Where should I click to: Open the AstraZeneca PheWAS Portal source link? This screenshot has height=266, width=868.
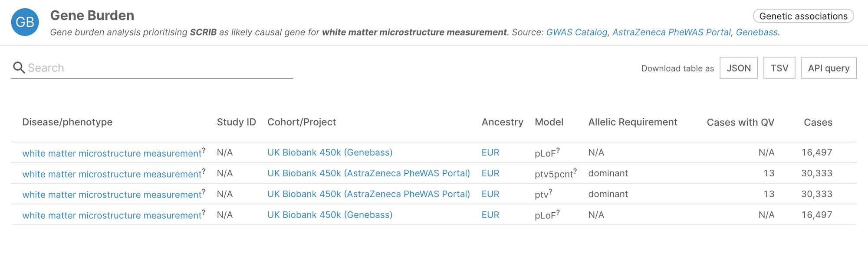[671, 32]
